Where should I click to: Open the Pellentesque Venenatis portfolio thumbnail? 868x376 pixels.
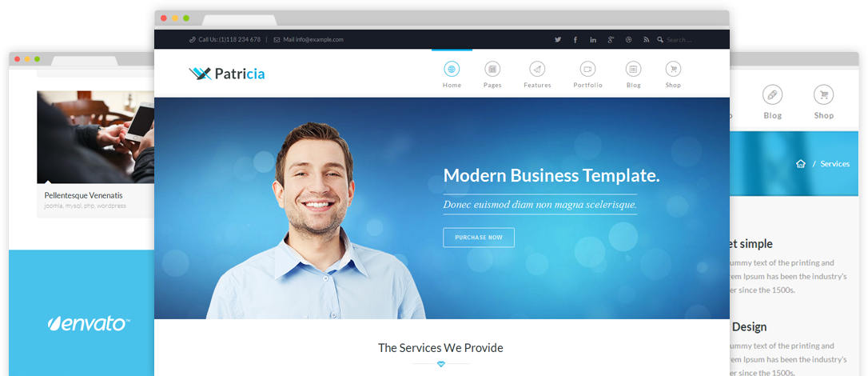coord(96,137)
